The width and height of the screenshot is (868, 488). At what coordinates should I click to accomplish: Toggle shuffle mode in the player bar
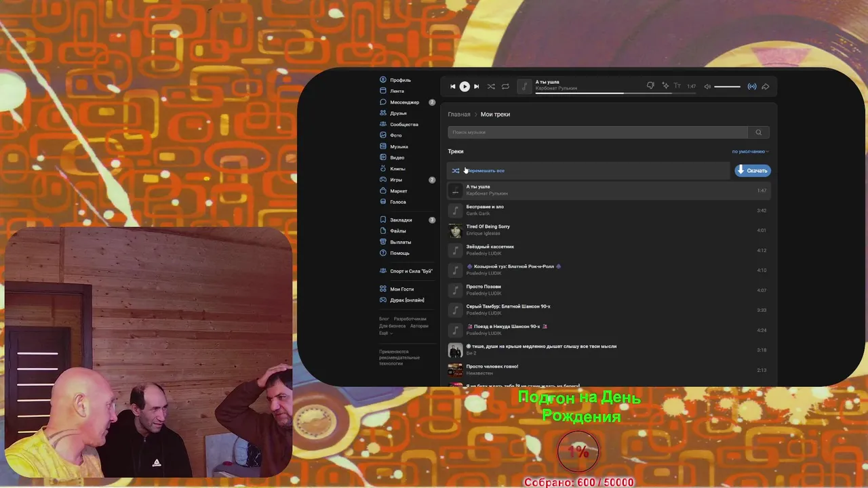tap(491, 86)
